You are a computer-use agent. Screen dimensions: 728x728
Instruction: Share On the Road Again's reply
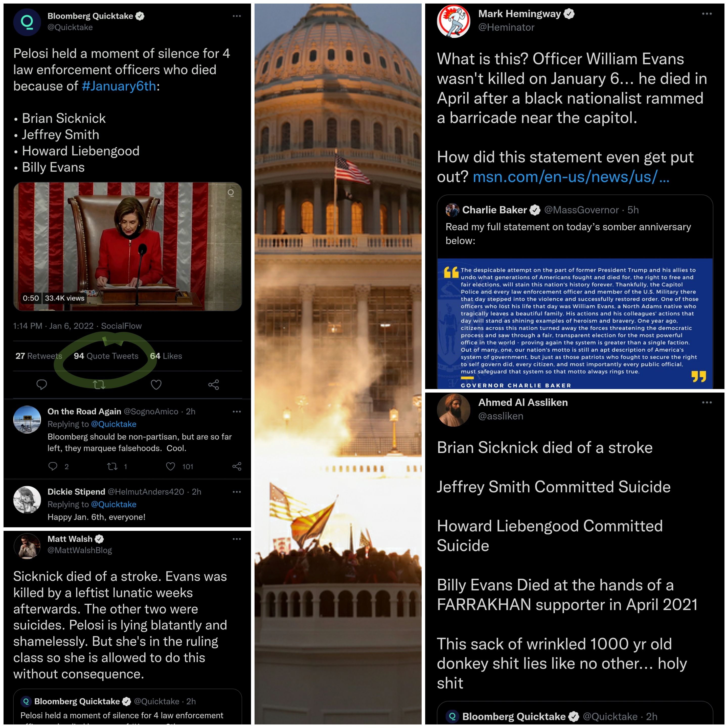237,466
